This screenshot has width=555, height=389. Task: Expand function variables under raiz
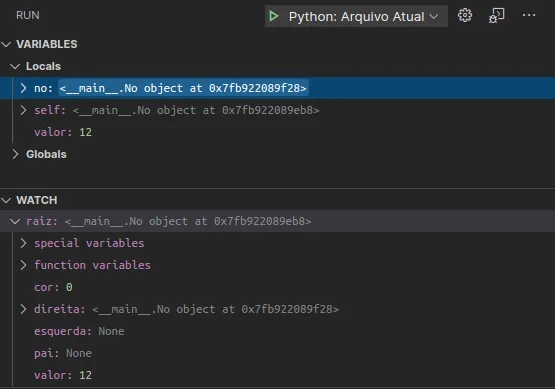tap(23, 265)
